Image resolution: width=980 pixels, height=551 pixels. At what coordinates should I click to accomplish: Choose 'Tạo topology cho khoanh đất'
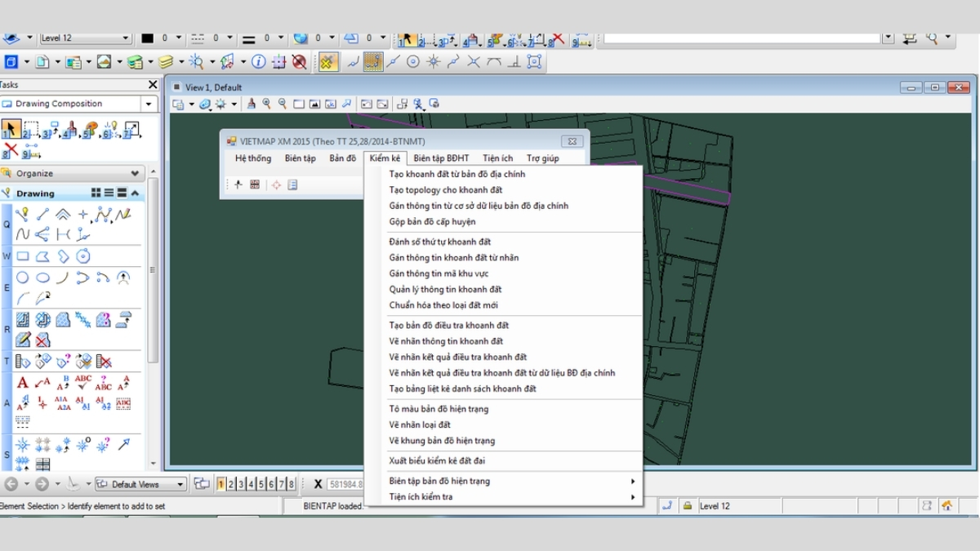coord(445,190)
